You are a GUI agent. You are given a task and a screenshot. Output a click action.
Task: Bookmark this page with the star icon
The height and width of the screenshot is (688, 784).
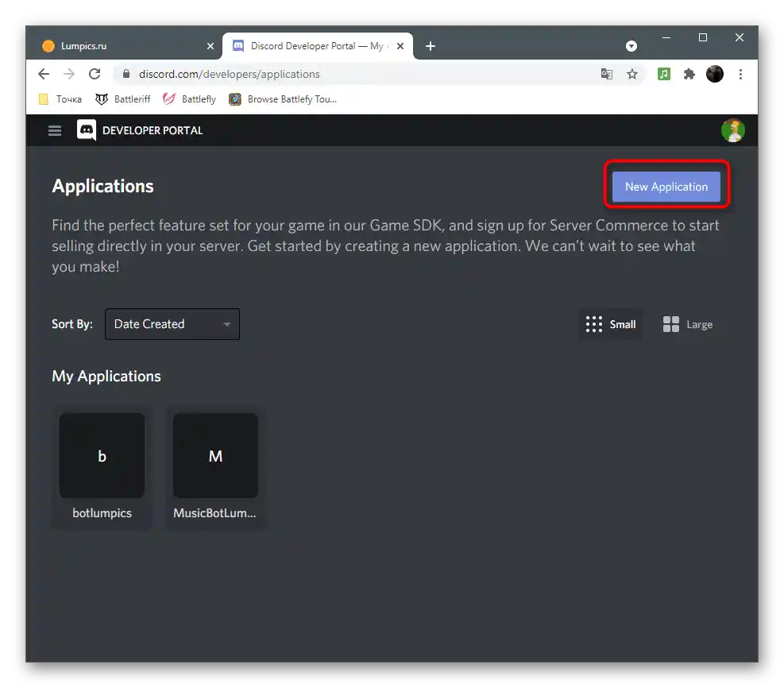click(632, 74)
